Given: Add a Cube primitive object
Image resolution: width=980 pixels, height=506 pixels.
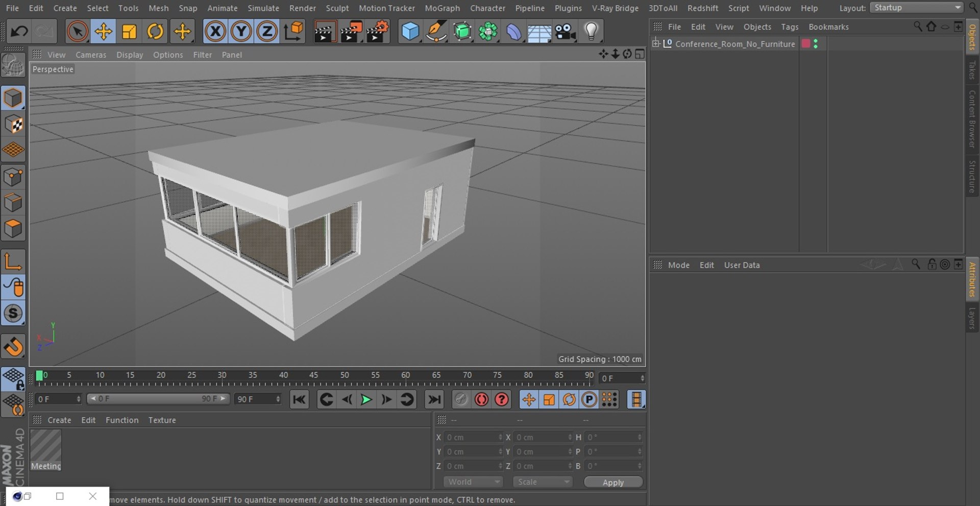Looking at the screenshot, I should coord(410,32).
